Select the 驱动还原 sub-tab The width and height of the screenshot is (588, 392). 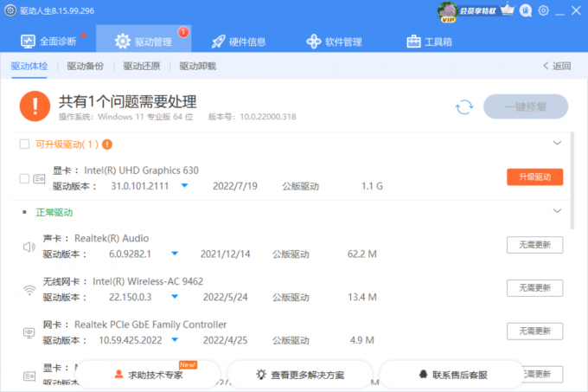141,66
